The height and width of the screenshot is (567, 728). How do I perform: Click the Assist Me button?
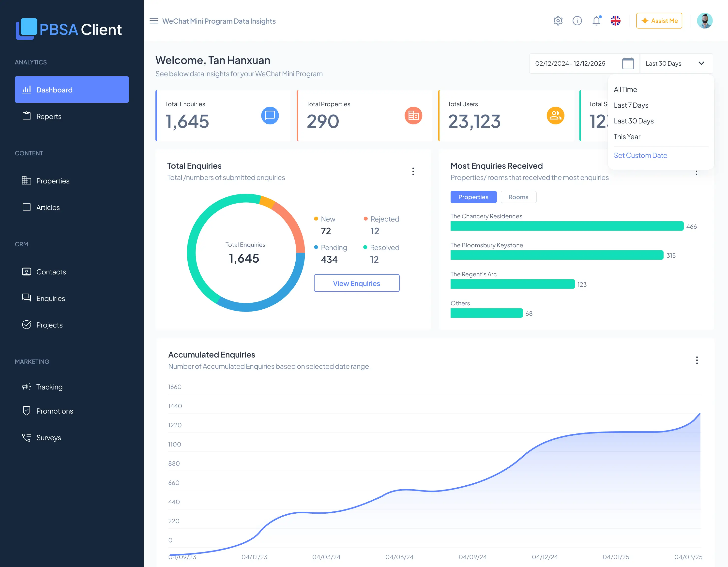(x=659, y=21)
